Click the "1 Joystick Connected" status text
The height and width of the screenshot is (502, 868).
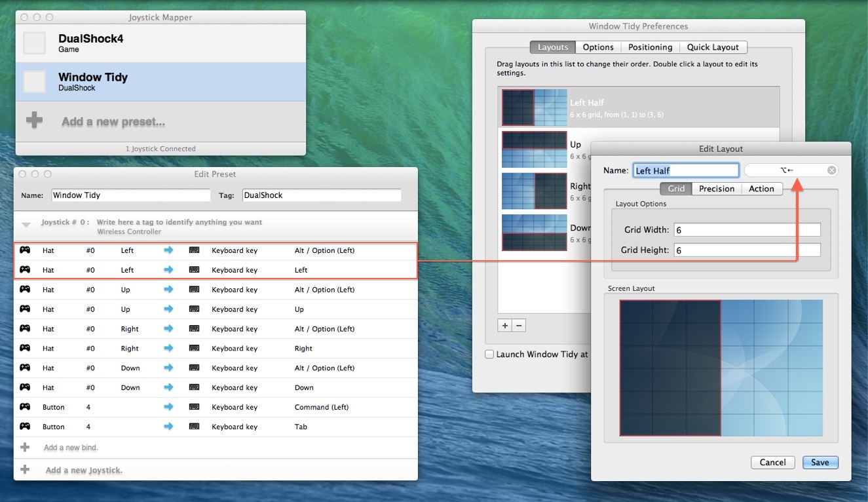pyautogui.click(x=160, y=149)
